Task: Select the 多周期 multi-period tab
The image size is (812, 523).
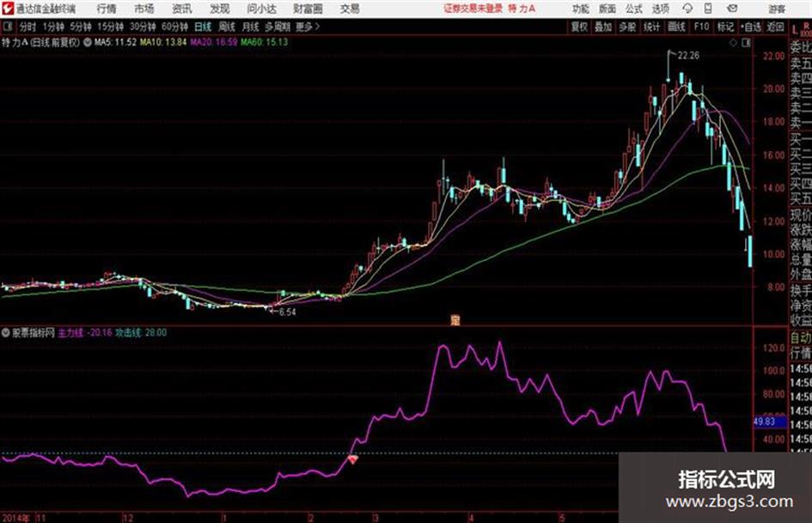Action: tap(278, 27)
